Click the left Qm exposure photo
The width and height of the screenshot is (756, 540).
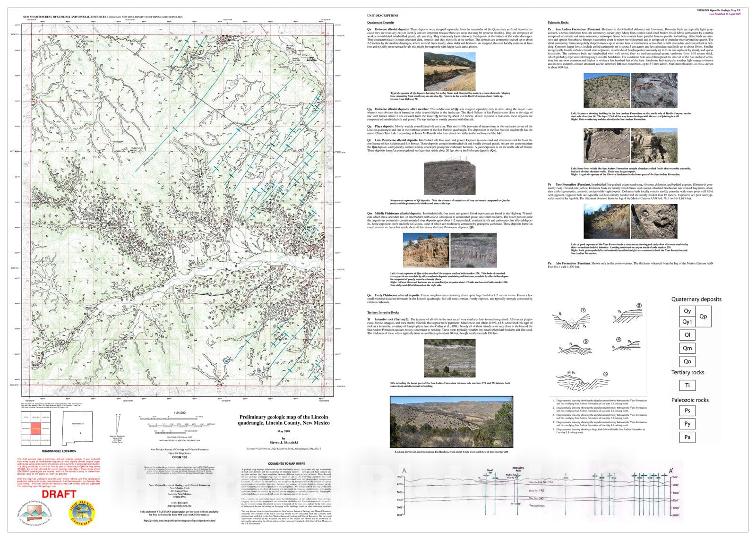[426, 250]
